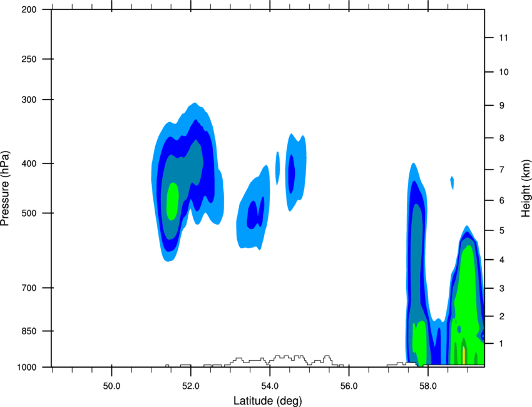Viewport: 532px width, 407px height.
Task: Click the dark blue core near 54.5° latitude
Action: (x=292, y=174)
